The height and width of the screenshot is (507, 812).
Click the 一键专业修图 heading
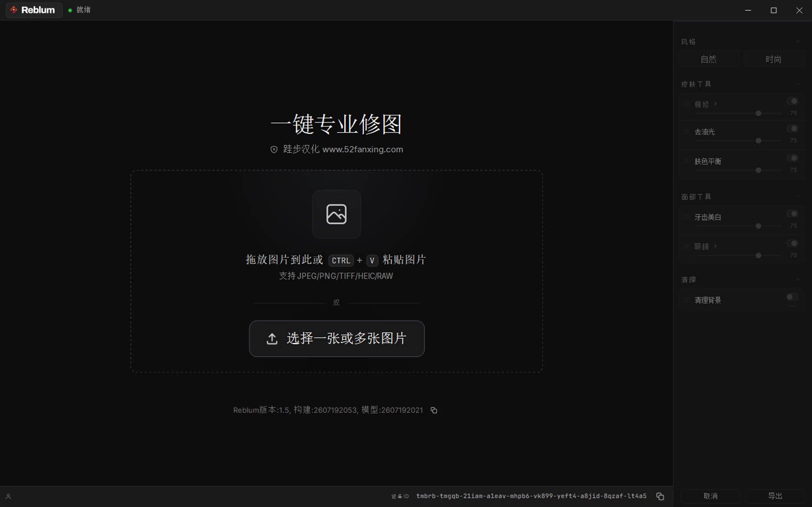[x=336, y=124]
